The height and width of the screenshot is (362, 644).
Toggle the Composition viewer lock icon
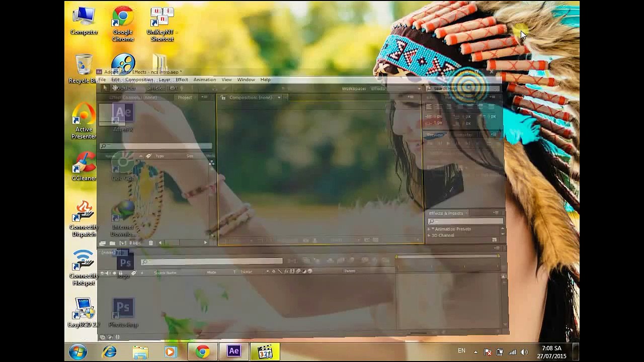tap(223, 97)
